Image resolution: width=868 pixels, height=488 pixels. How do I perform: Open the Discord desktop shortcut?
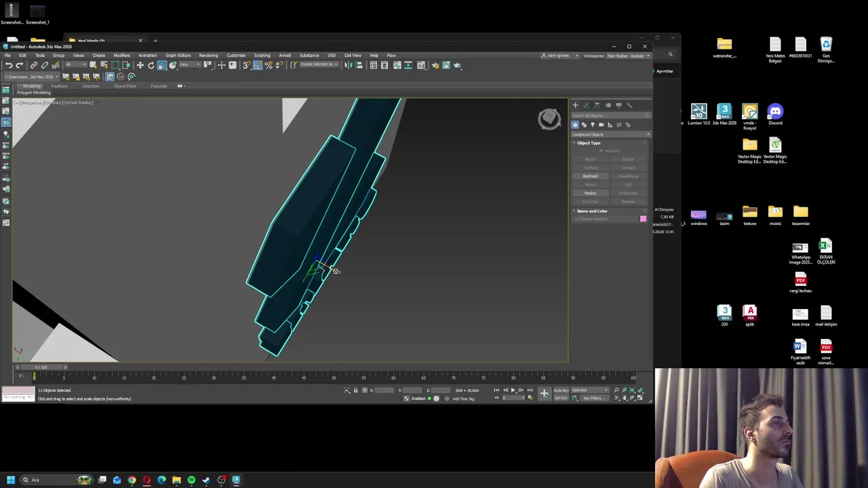(775, 114)
